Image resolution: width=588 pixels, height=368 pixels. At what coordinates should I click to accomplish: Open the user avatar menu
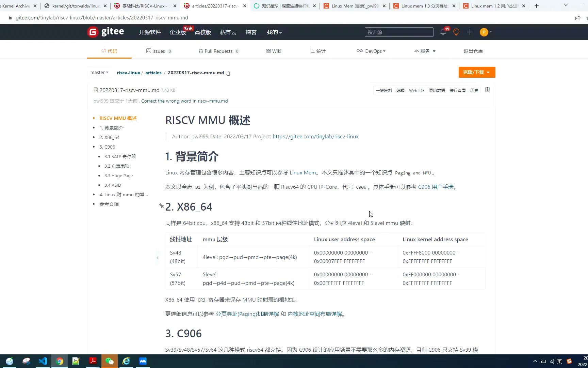tap(486, 32)
